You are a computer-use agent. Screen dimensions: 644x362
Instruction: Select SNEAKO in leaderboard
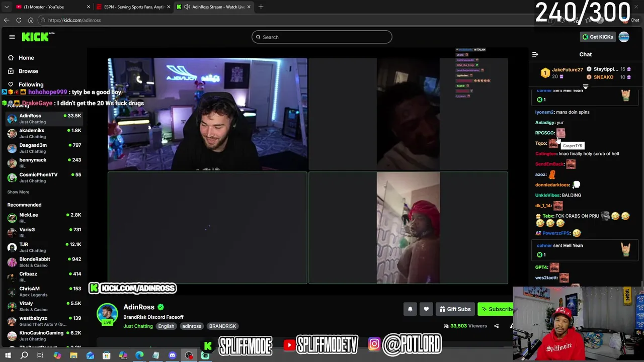coord(603,77)
